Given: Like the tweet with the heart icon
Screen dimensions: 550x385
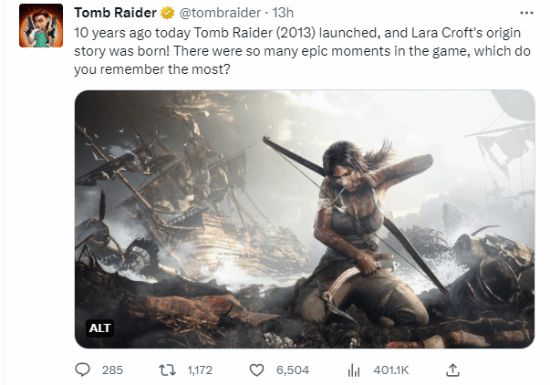Looking at the screenshot, I should point(256,370).
